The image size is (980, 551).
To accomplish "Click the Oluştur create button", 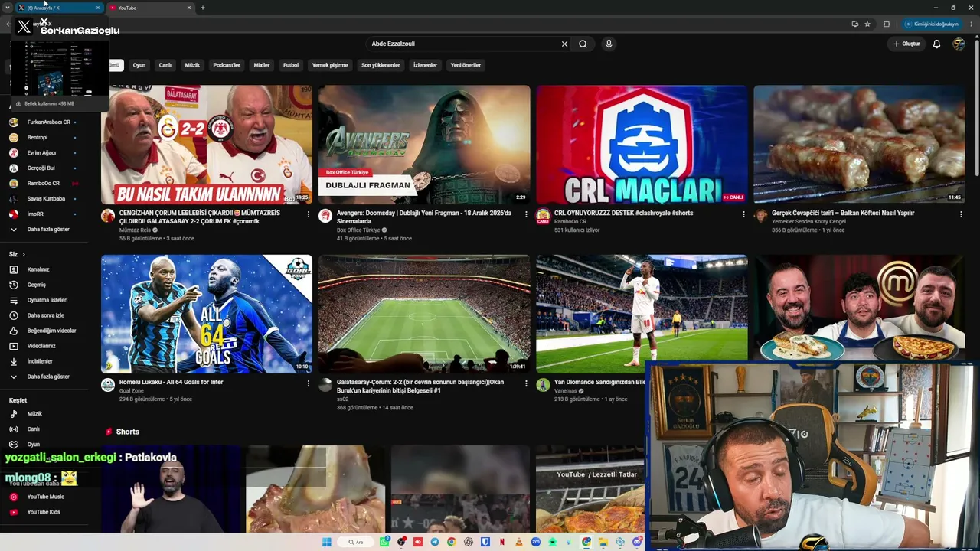I will [906, 44].
